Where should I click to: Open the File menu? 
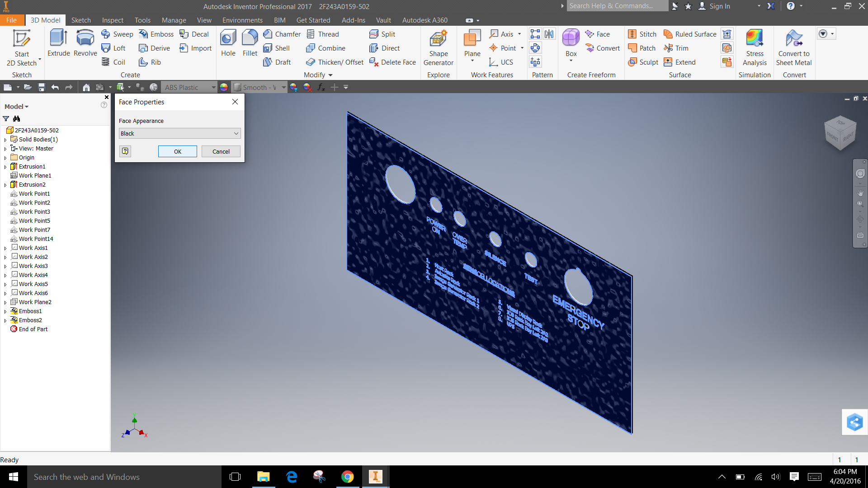[x=11, y=20]
